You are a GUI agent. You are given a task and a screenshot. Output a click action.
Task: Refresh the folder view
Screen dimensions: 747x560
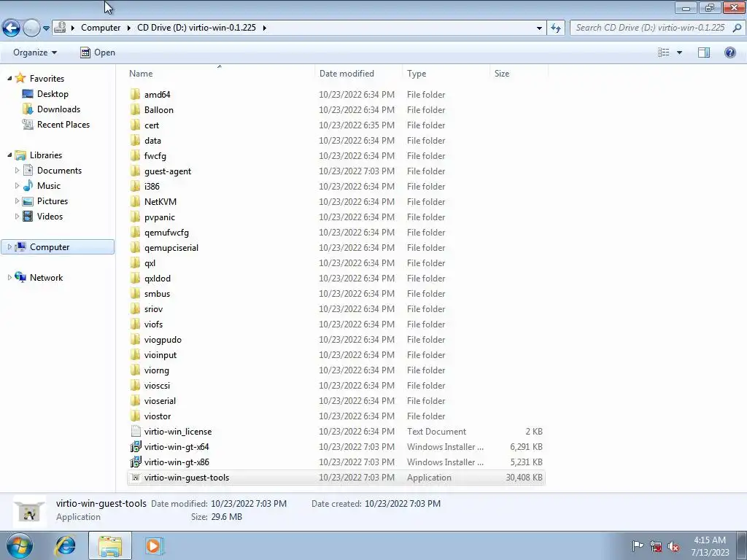pos(555,28)
